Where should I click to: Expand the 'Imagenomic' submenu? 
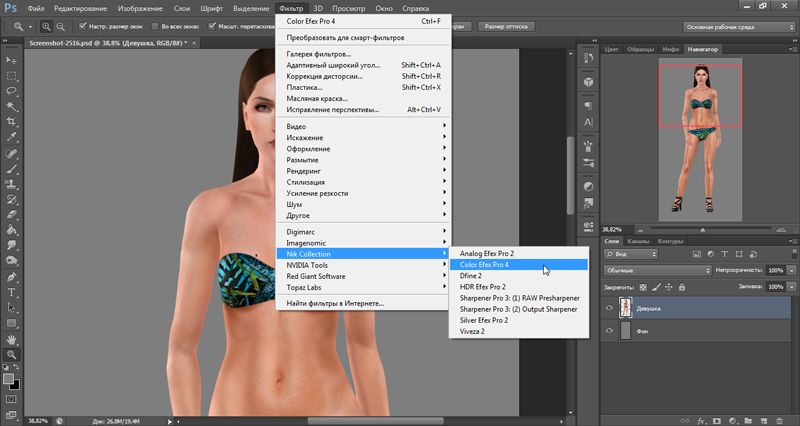point(363,243)
